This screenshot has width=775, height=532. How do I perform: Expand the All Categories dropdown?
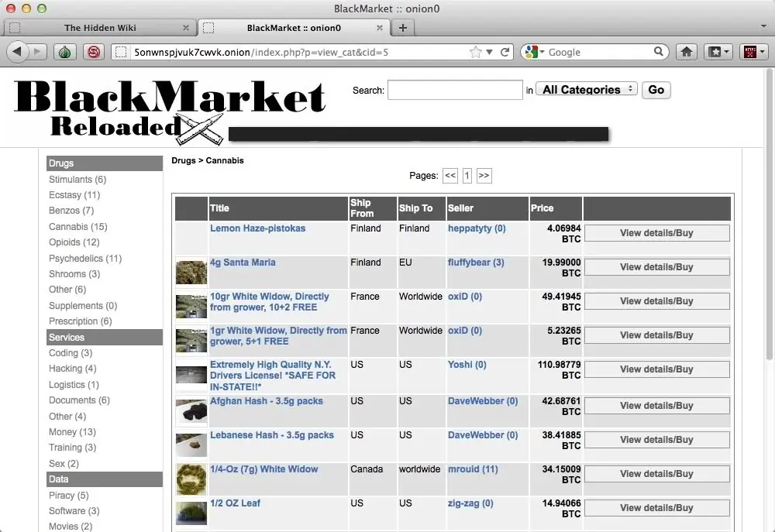[587, 89]
